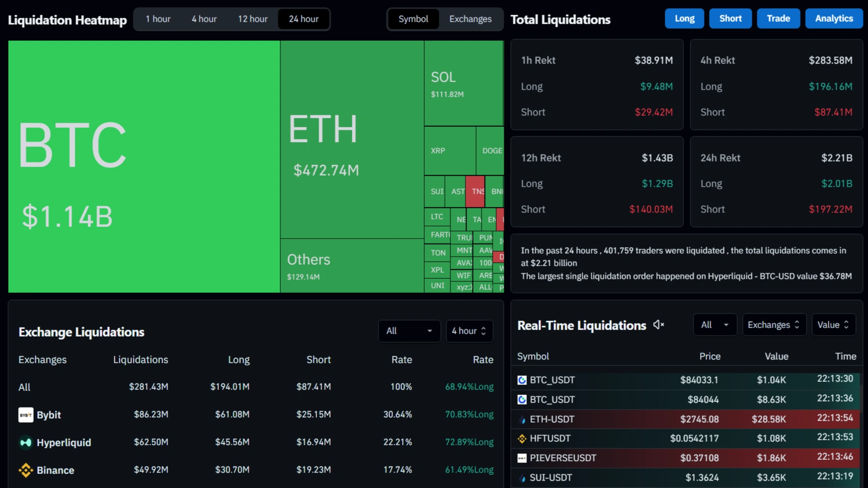This screenshot has width=868, height=488.
Task: Click the HFTUSDT Binance icon in the liquidations list
Action: pos(522,439)
